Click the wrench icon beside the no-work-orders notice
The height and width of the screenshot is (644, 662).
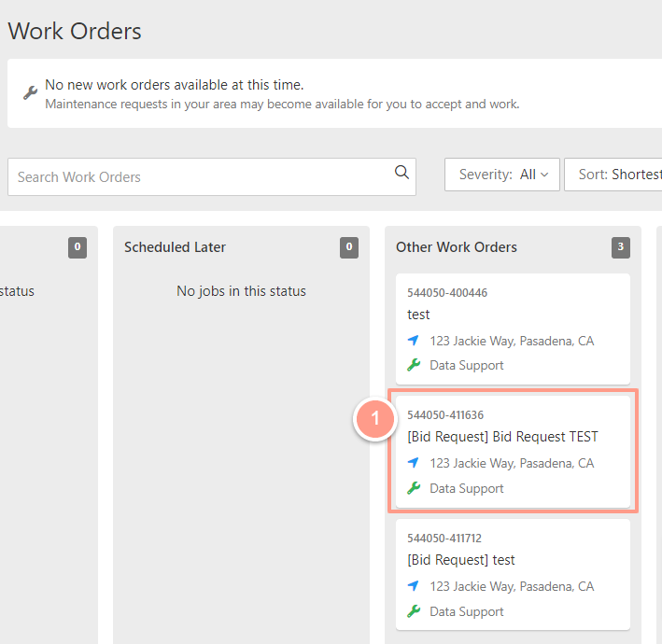(x=31, y=92)
